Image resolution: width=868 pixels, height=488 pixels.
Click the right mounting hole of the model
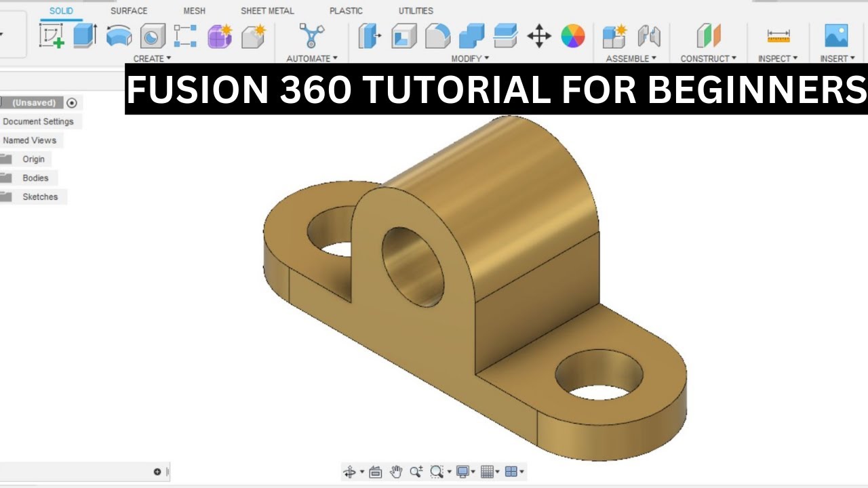point(599,375)
